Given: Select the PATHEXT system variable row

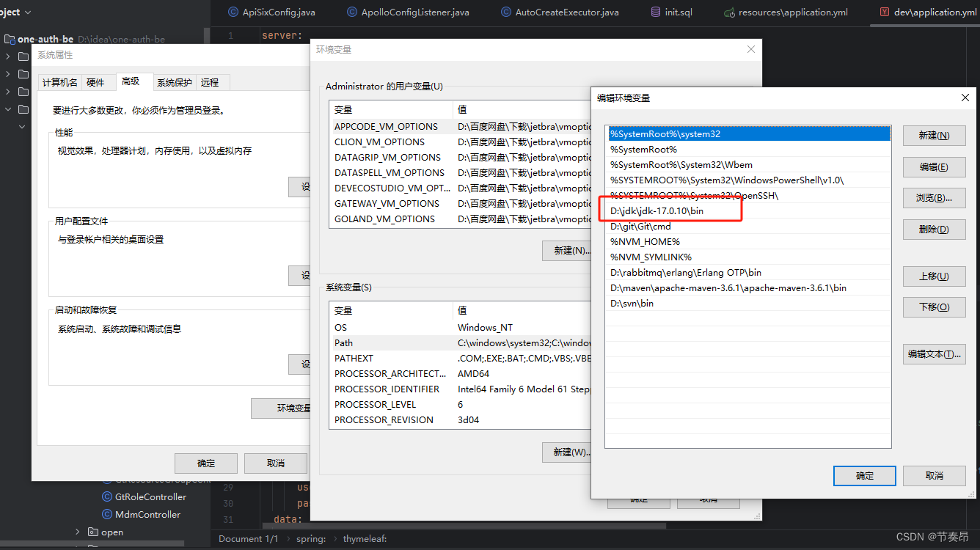Looking at the screenshot, I should [x=461, y=358].
